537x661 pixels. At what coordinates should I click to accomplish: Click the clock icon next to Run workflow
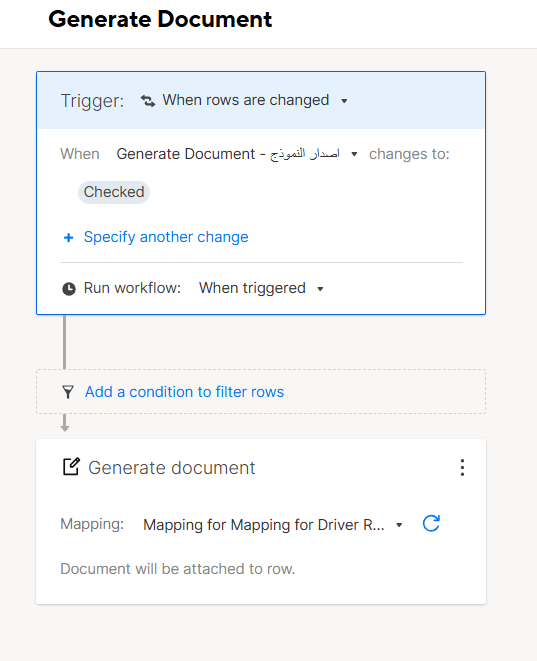69,289
